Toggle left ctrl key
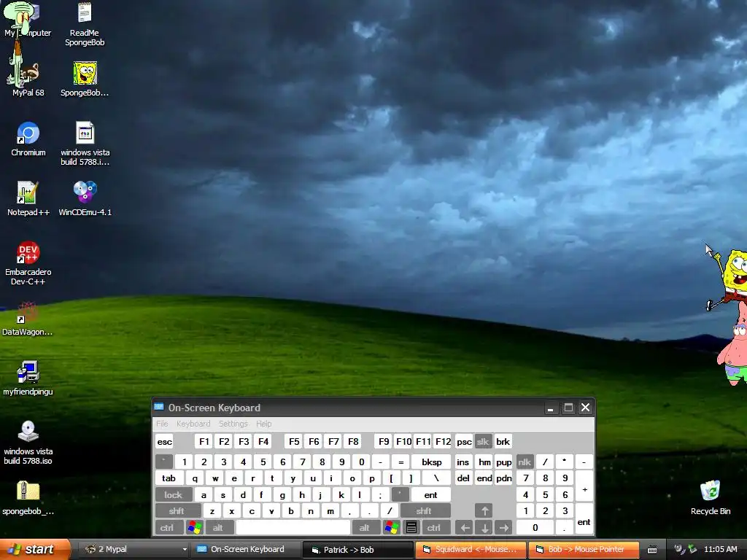This screenshot has height=560, width=747. [169, 527]
